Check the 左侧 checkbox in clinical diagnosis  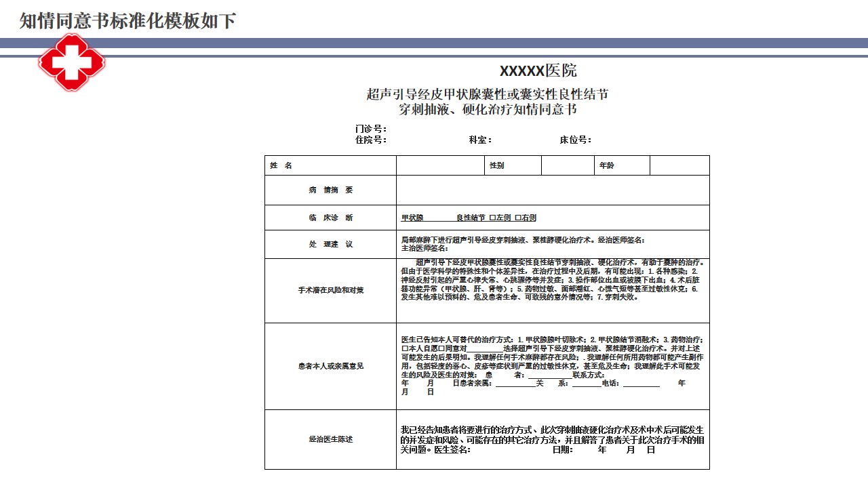pos(492,218)
